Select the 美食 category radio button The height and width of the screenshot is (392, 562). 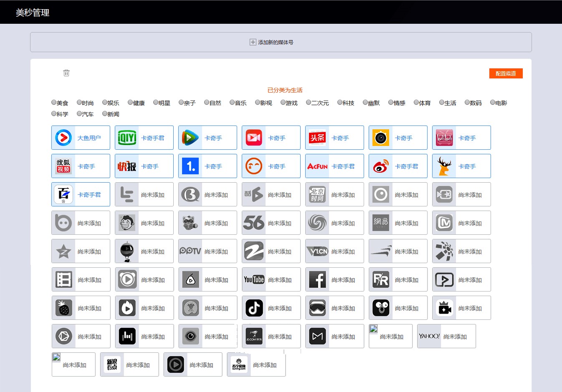pos(54,102)
